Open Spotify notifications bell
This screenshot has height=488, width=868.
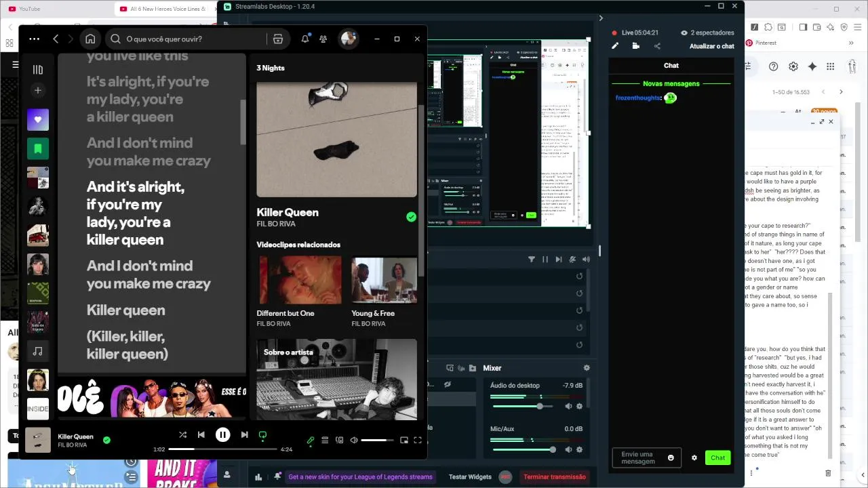305,39
